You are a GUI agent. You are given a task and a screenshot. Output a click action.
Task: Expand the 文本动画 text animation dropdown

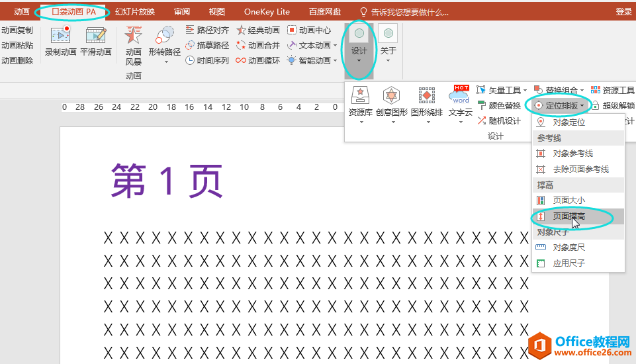pos(312,46)
